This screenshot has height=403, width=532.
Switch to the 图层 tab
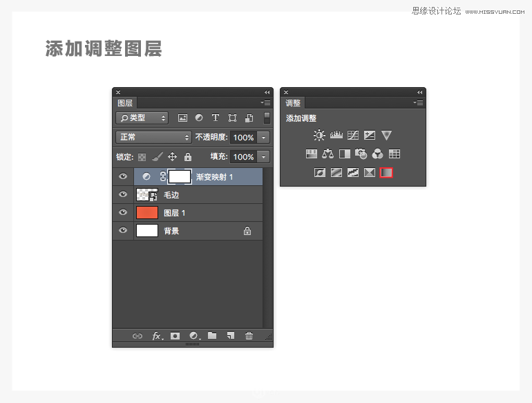point(125,103)
